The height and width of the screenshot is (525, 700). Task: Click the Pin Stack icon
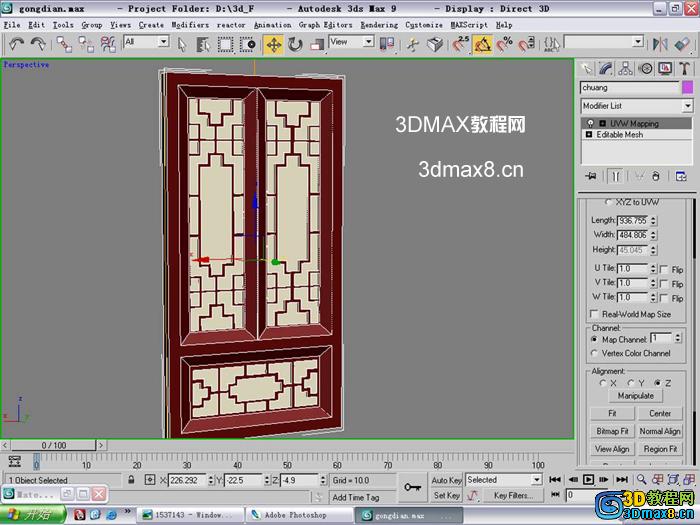point(591,176)
